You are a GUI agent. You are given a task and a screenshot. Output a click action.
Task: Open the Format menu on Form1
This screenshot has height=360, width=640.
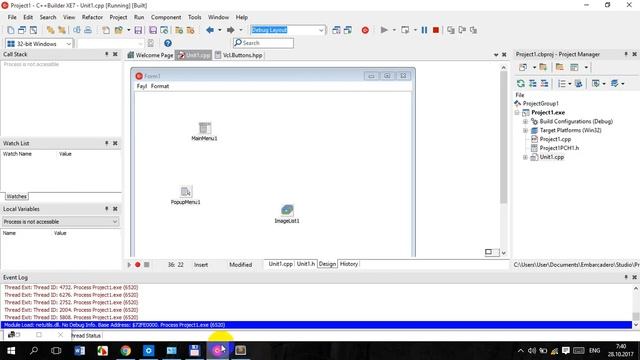click(x=160, y=86)
